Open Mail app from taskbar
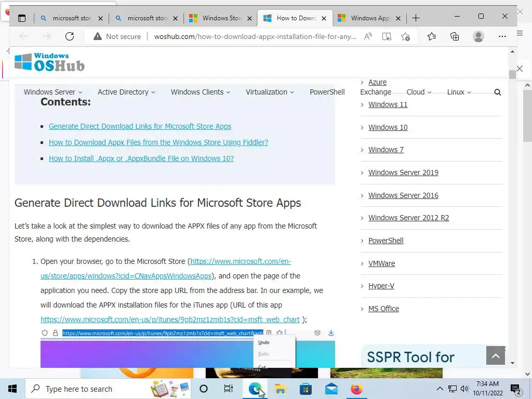This screenshot has width=532, height=399. (331, 389)
